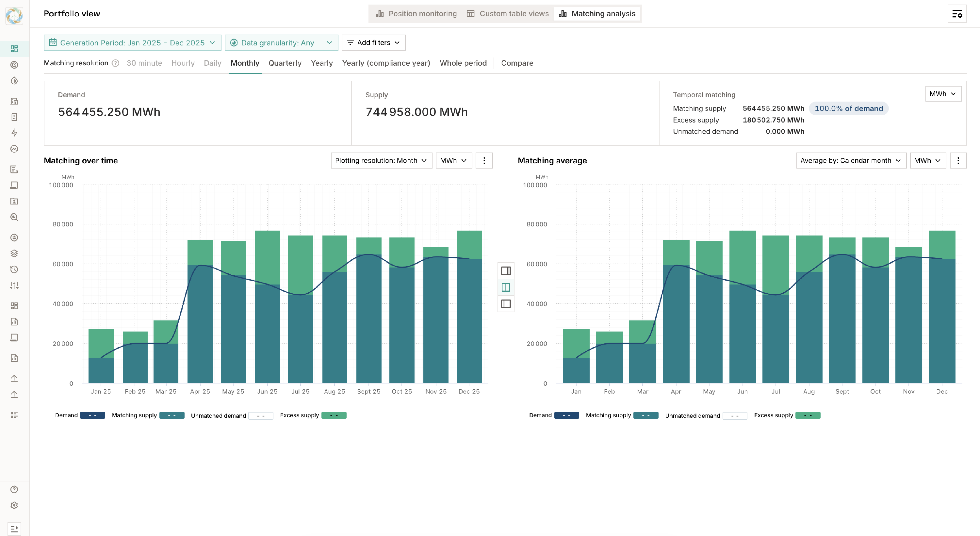Click the Compare link
Viewport: 980px width, 536px height.
click(x=517, y=63)
